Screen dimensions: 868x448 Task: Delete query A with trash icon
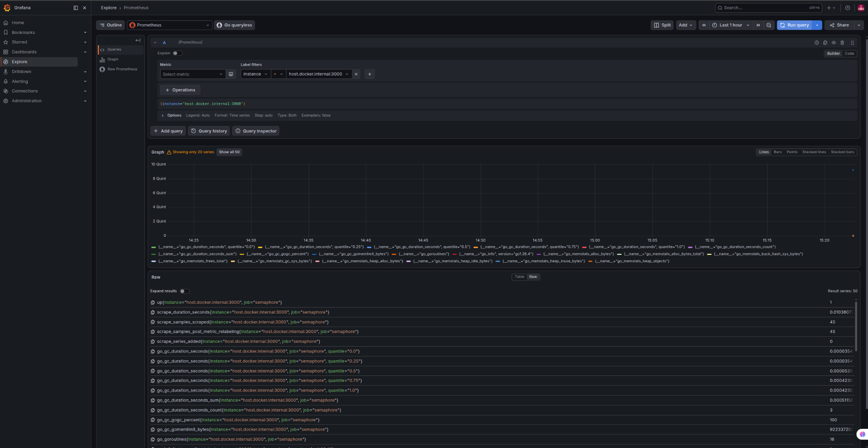coord(842,42)
